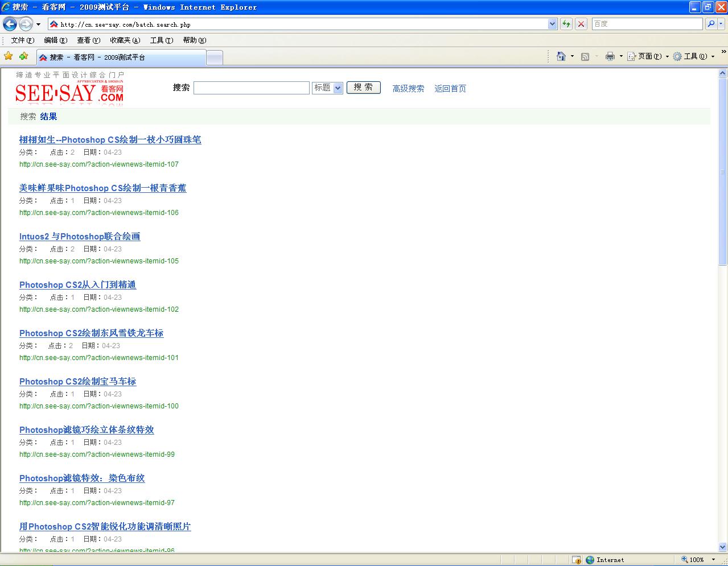Open the 帮助(H) menu
The width and height of the screenshot is (728, 566).
pyautogui.click(x=195, y=40)
